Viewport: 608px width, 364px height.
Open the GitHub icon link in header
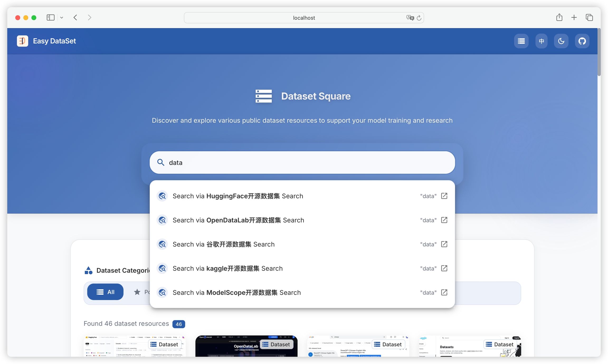[582, 41]
